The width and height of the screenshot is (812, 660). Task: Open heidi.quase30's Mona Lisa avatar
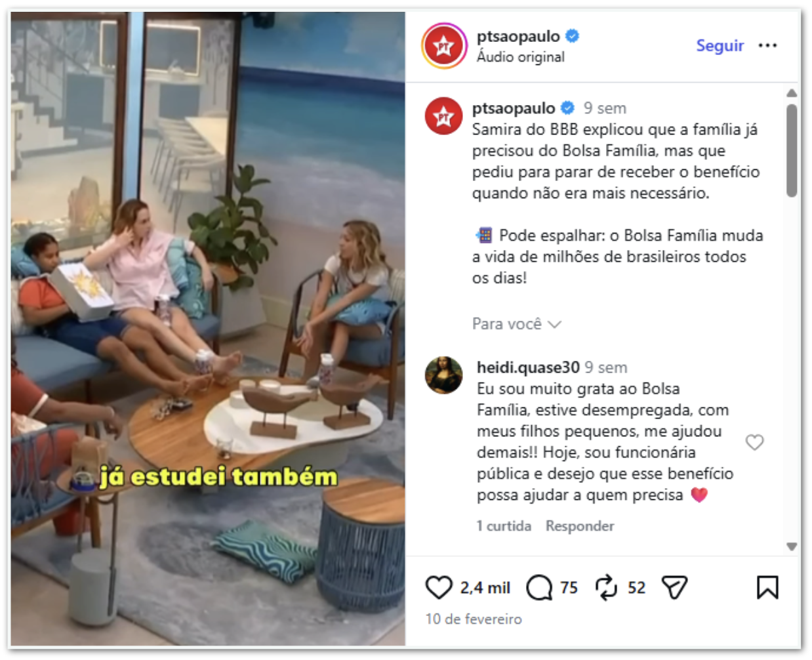click(444, 375)
